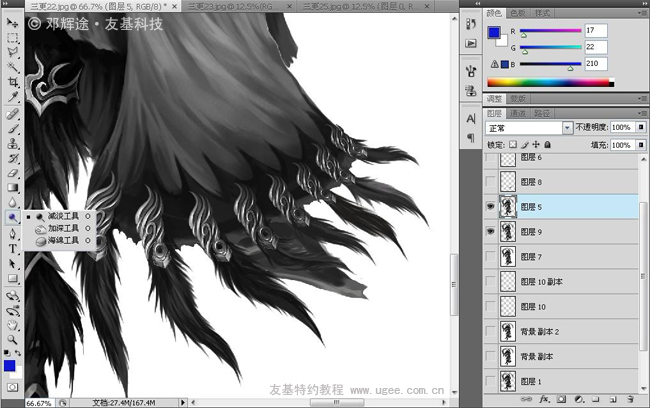Image resolution: width=650 pixels, height=408 pixels.
Task: Open the blend mode 正常 dropdown
Action: (x=529, y=128)
